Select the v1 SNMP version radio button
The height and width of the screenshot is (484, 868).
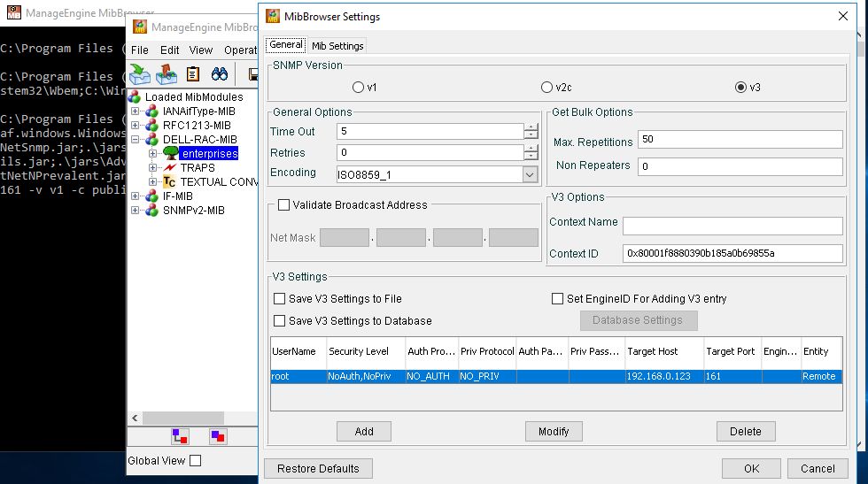point(358,88)
